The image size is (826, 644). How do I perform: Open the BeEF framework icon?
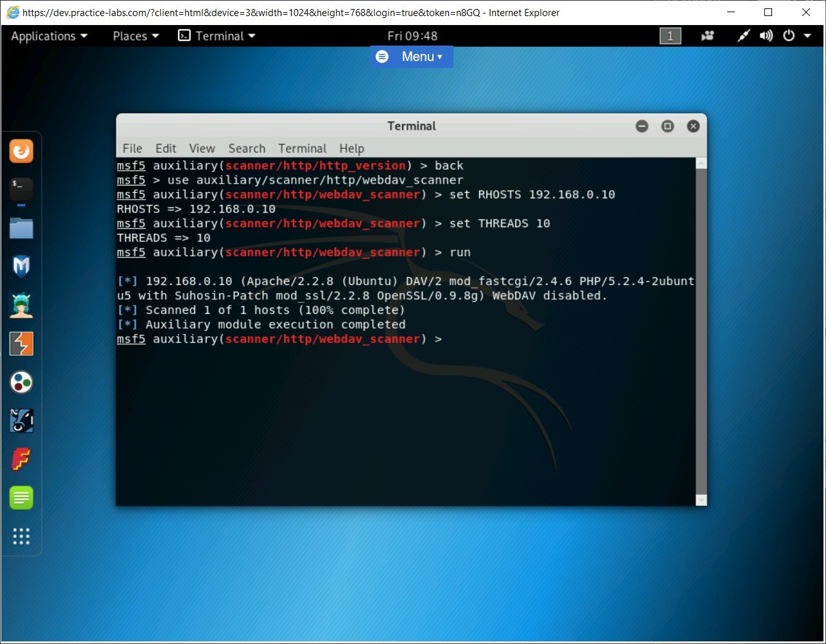pyautogui.click(x=21, y=421)
